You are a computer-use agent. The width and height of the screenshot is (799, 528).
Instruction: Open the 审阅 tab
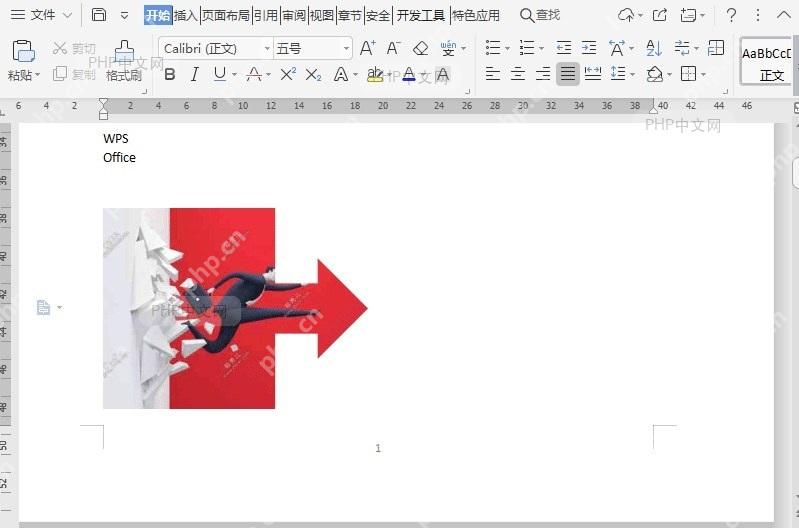(x=294, y=15)
